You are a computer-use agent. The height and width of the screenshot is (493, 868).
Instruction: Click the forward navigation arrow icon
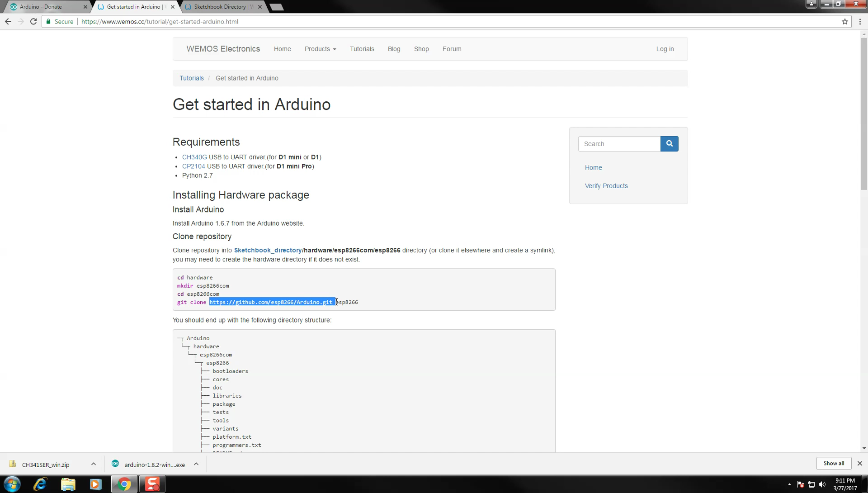21,21
